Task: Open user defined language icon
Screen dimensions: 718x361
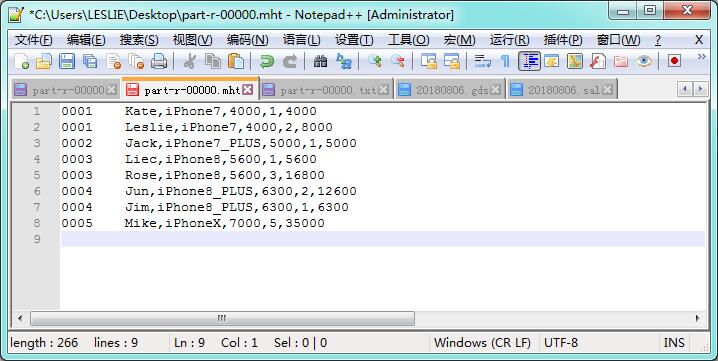Action: (x=552, y=61)
